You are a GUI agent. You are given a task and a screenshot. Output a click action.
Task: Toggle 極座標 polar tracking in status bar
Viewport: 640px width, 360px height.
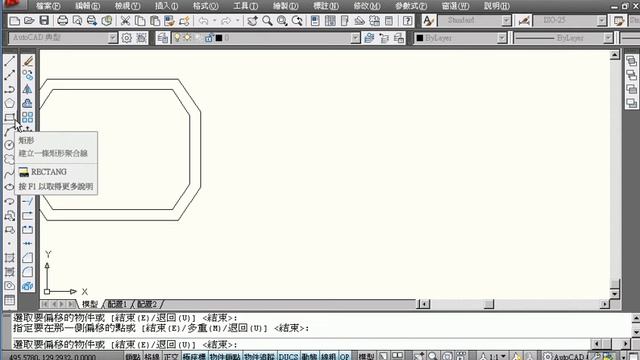[x=194, y=357]
